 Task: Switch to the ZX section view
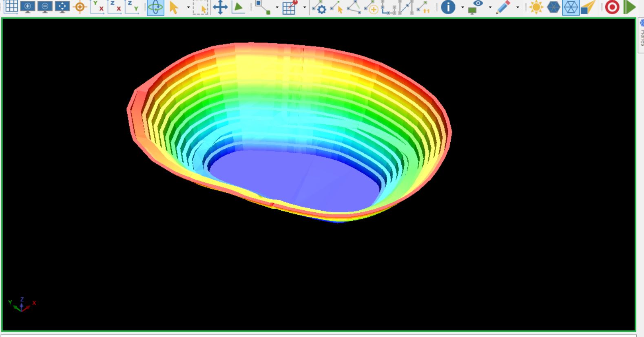click(115, 7)
